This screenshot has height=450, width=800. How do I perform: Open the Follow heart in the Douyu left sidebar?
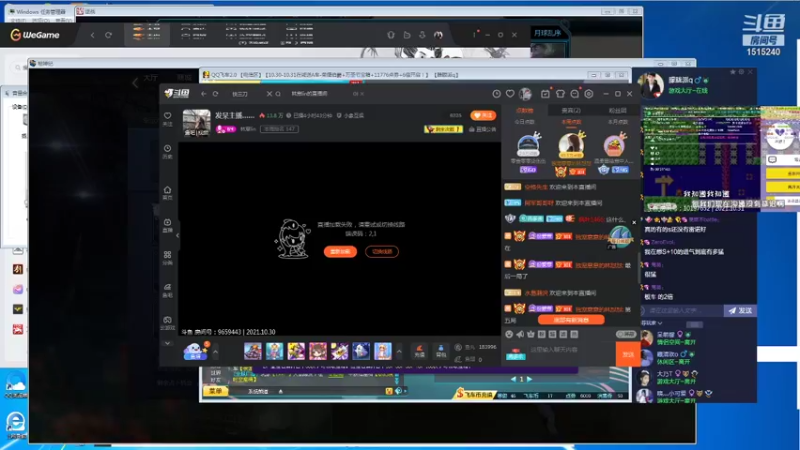pos(167,118)
